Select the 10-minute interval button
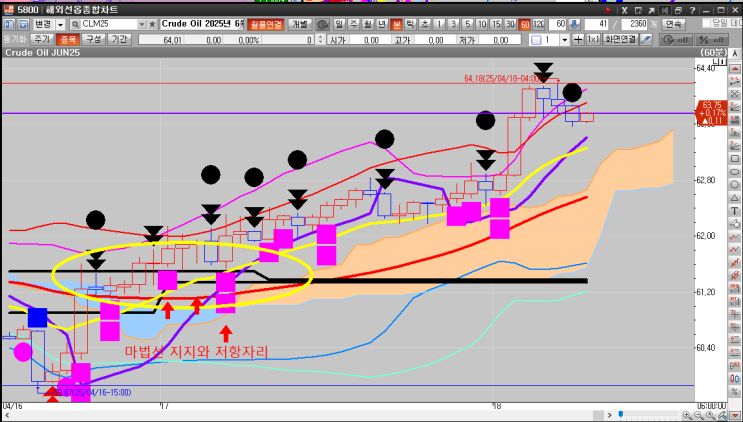743x422 pixels. (482, 24)
